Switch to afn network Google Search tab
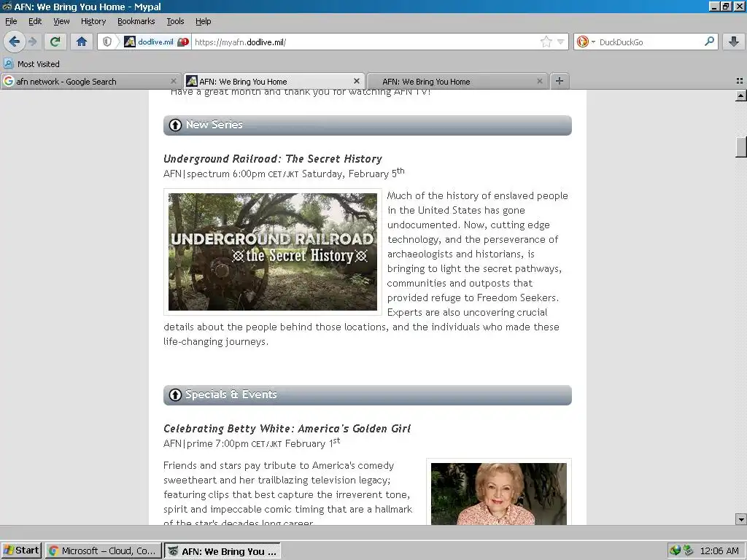 (x=90, y=82)
